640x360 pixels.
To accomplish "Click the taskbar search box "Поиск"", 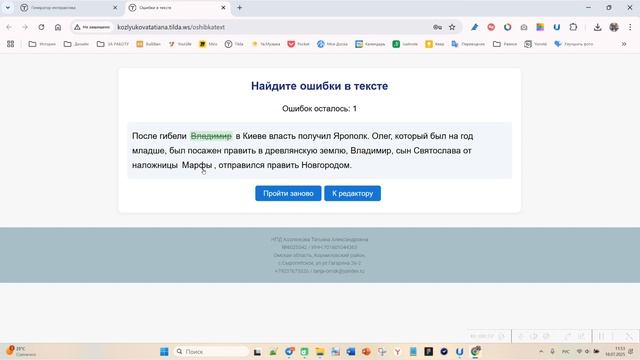I will coord(211,351).
